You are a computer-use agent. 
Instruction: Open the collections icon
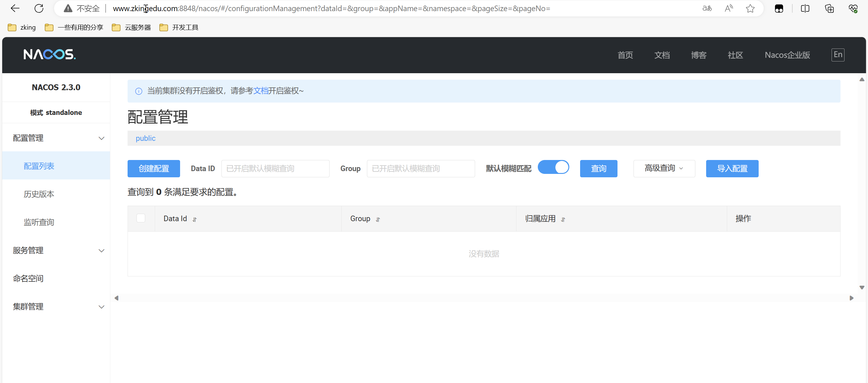pyautogui.click(x=829, y=8)
